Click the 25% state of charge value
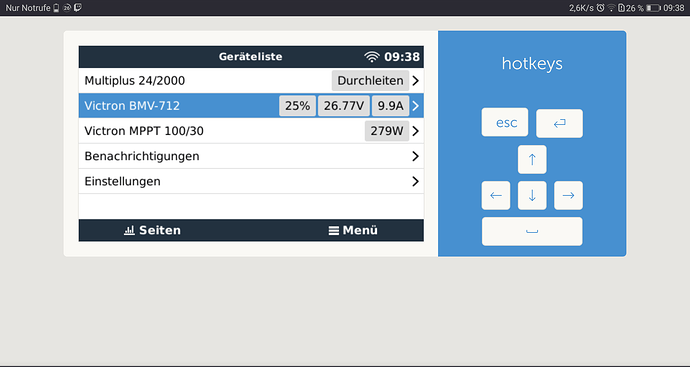Viewport: 690px width, 367px height. click(297, 106)
